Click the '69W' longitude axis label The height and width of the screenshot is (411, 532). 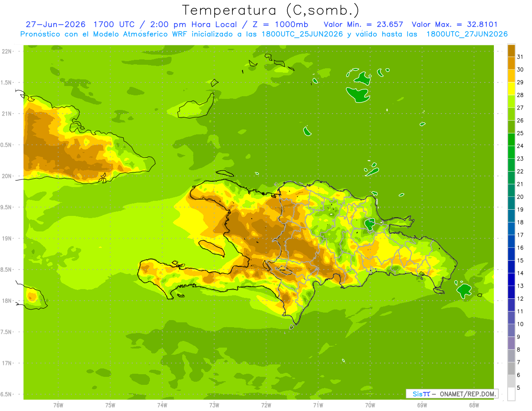click(422, 405)
